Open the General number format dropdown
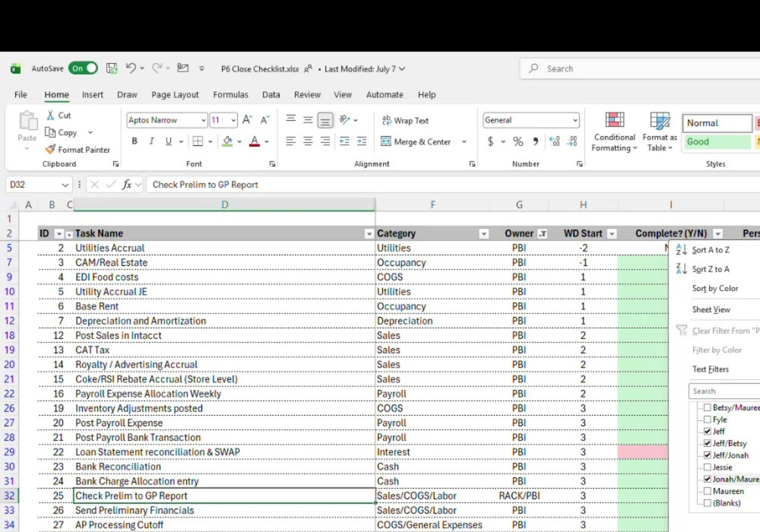This screenshot has width=760, height=532. click(575, 120)
